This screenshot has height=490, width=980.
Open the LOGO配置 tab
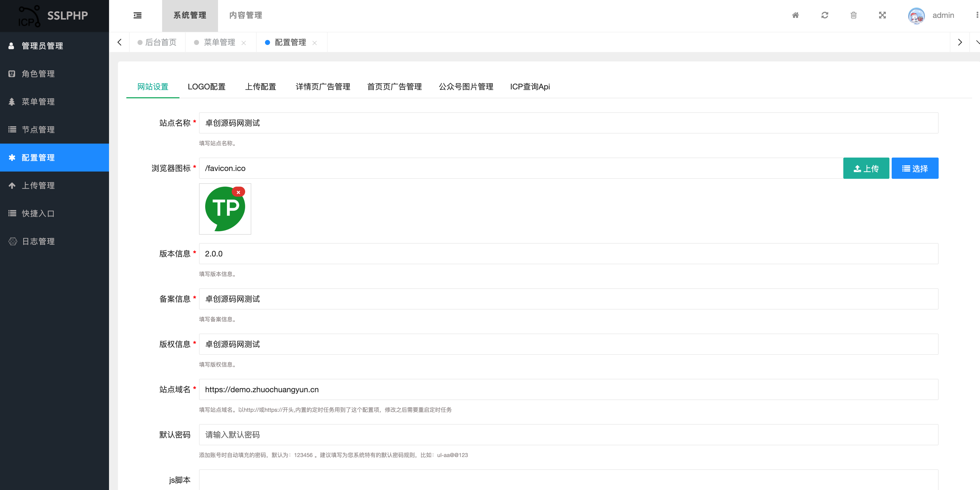click(207, 87)
